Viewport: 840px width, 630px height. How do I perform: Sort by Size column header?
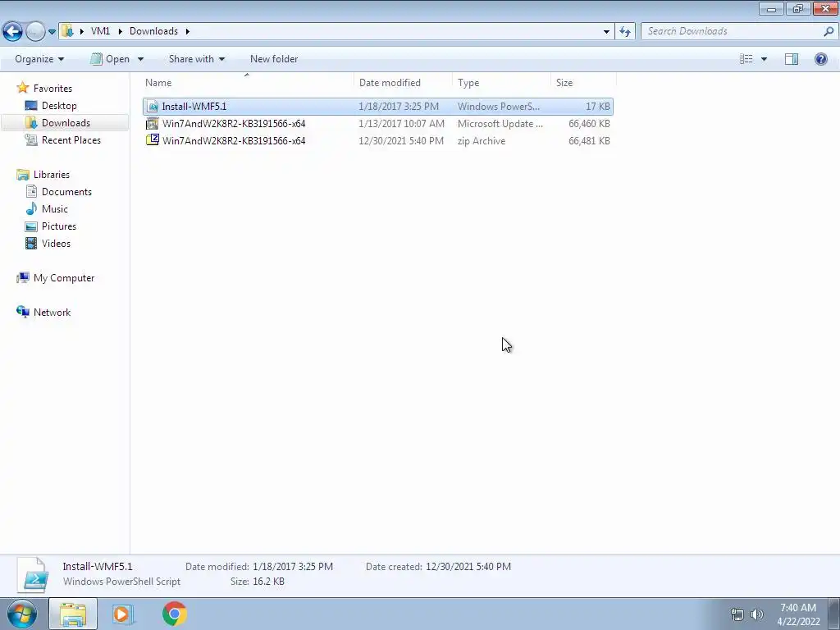[x=583, y=83]
